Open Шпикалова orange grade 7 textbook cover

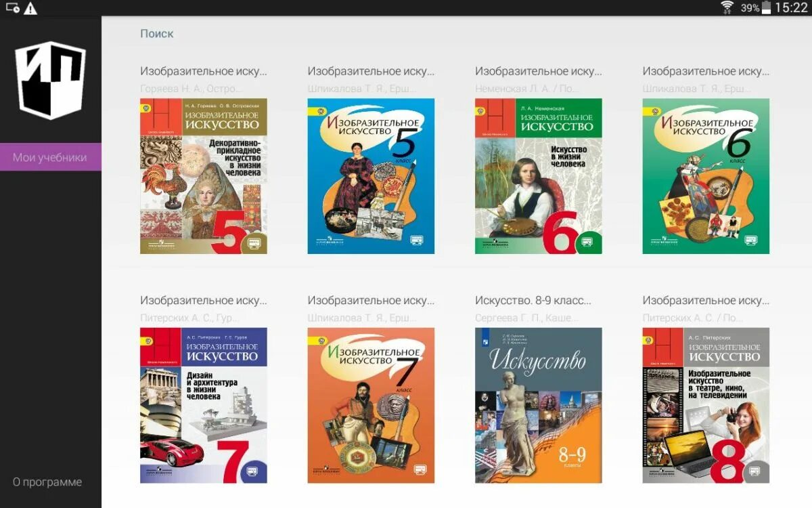(371, 406)
